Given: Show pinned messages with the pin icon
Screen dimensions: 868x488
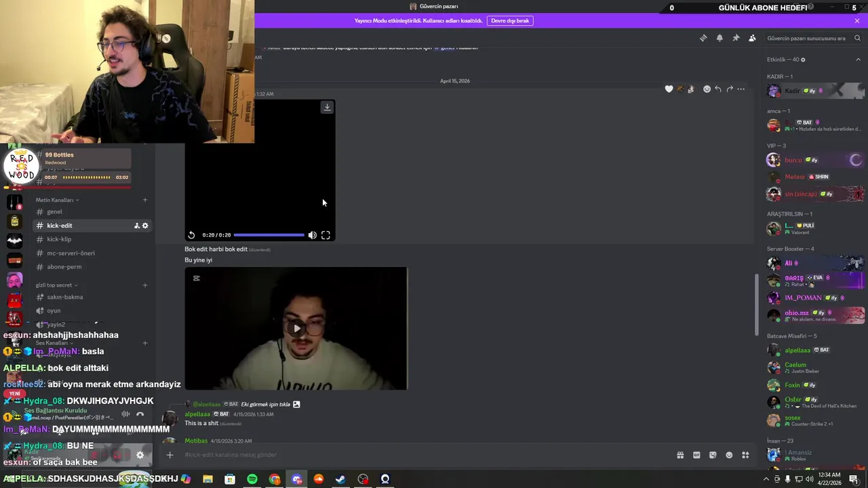Looking at the screenshot, I should click(736, 38).
